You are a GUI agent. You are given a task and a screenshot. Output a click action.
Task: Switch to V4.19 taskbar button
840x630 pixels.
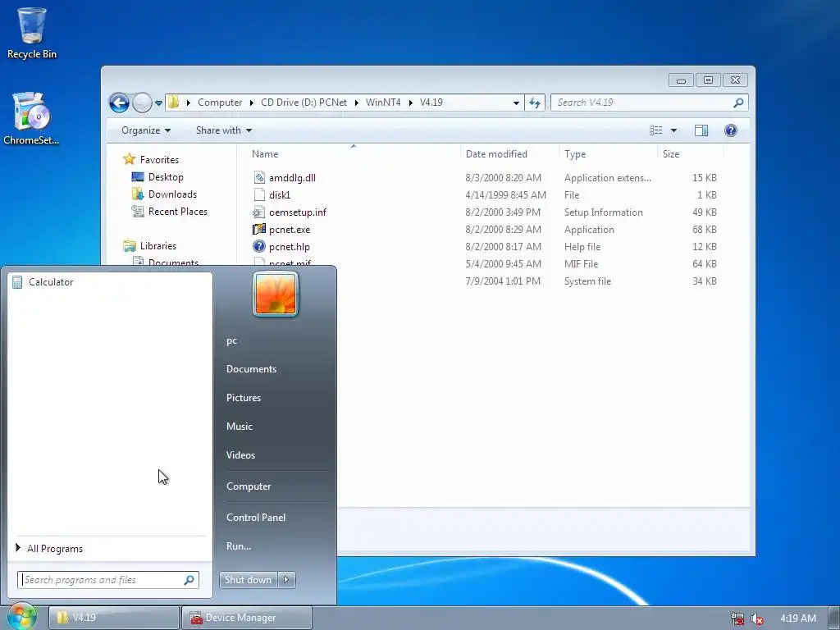click(x=113, y=618)
